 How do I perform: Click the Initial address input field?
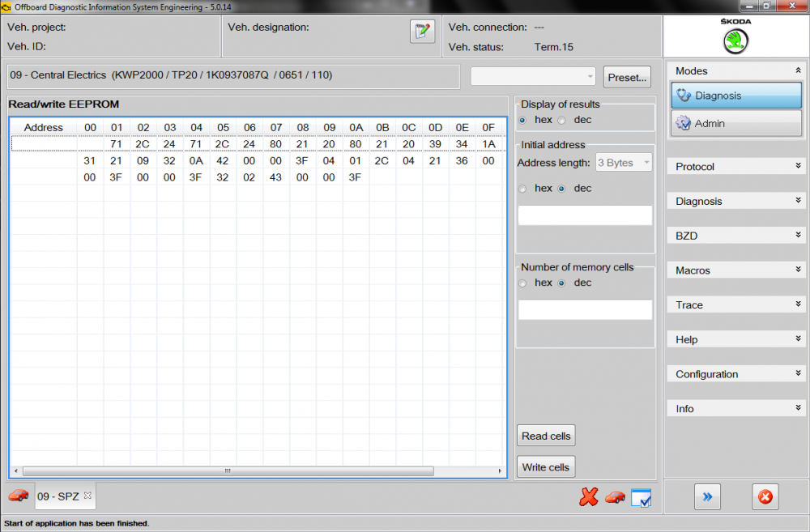click(x=585, y=215)
